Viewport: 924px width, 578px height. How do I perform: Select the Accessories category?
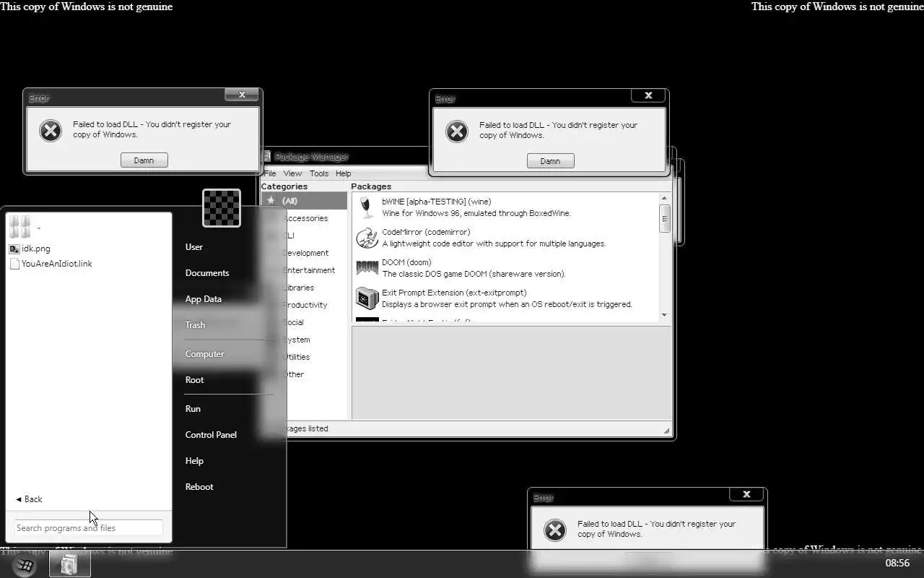[304, 218]
